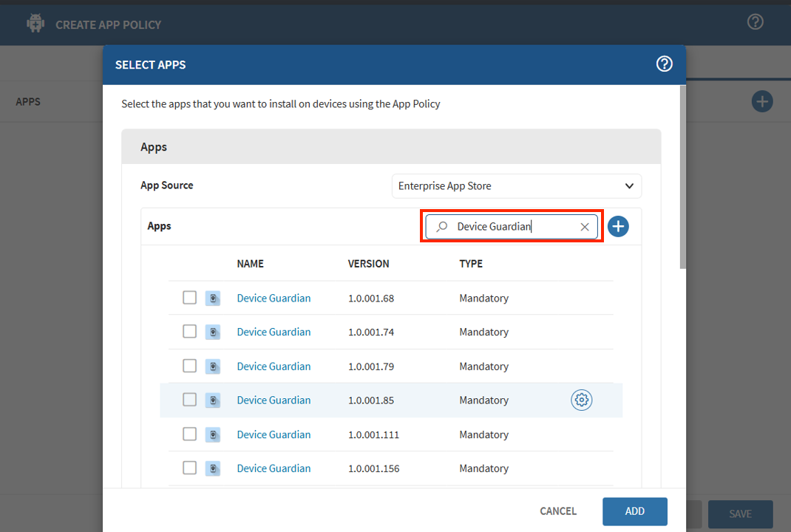Image resolution: width=791 pixels, height=532 pixels.
Task: Check the box for version 1.0.001.79
Action: pyautogui.click(x=190, y=366)
